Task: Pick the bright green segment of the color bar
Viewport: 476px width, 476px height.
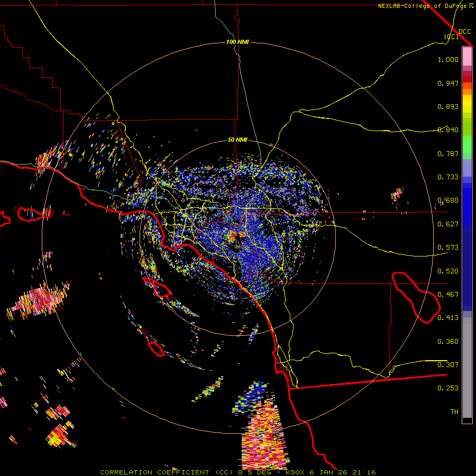Action: click(x=467, y=144)
